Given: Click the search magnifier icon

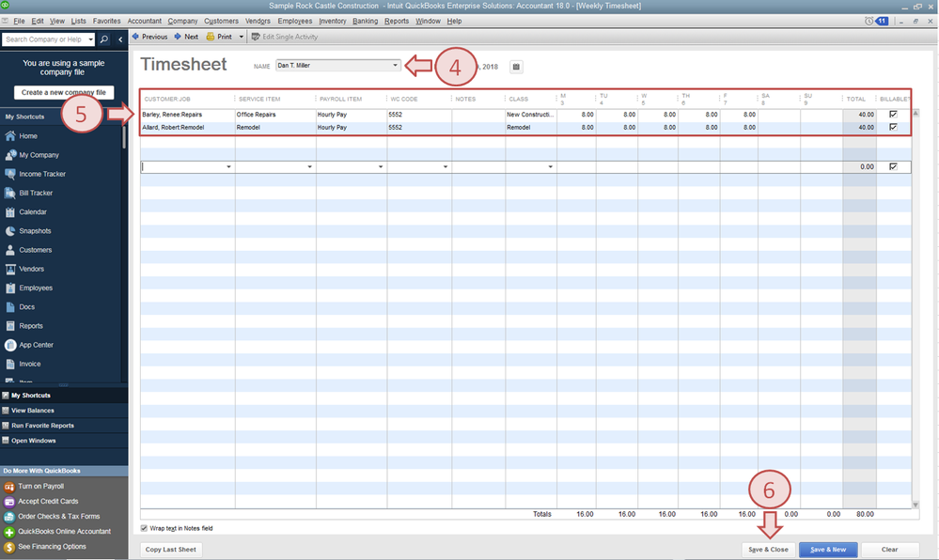Looking at the screenshot, I should point(104,39).
